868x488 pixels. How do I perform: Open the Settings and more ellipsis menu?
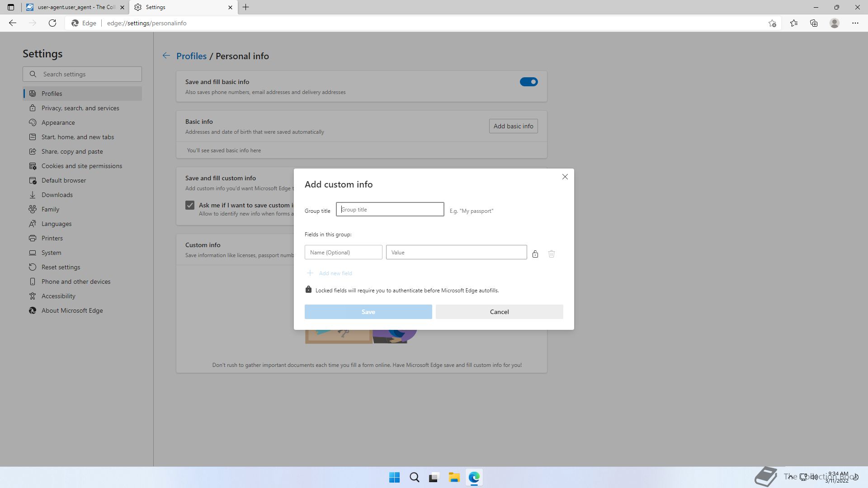(855, 23)
